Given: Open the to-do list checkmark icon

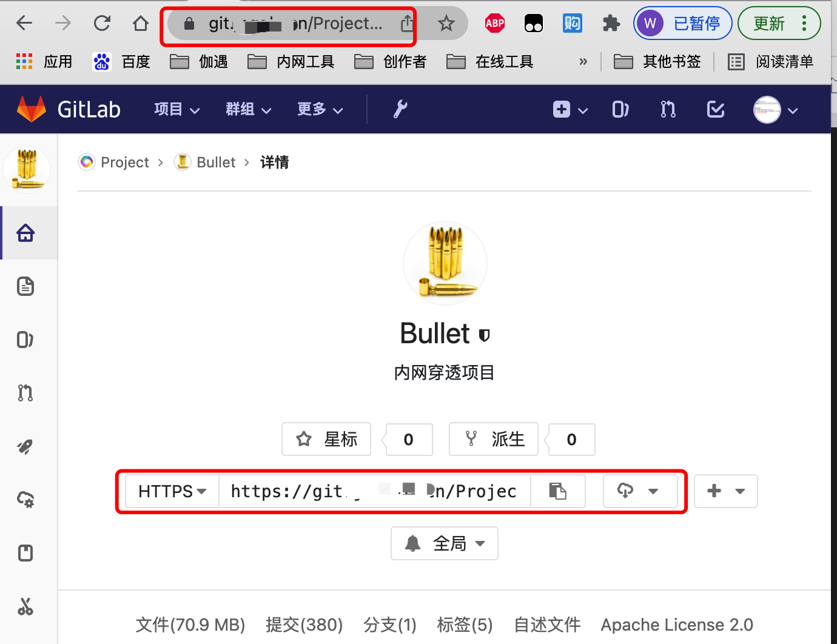Looking at the screenshot, I should 716,109.
